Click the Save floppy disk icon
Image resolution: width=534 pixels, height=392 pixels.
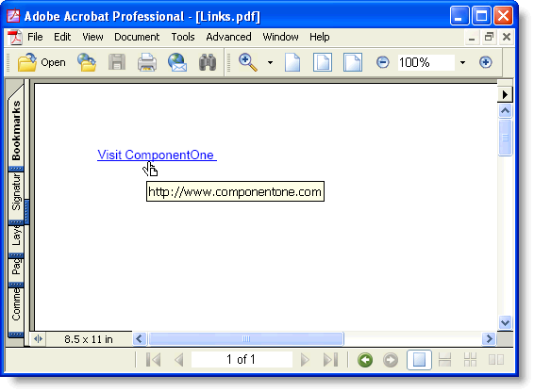117,62
